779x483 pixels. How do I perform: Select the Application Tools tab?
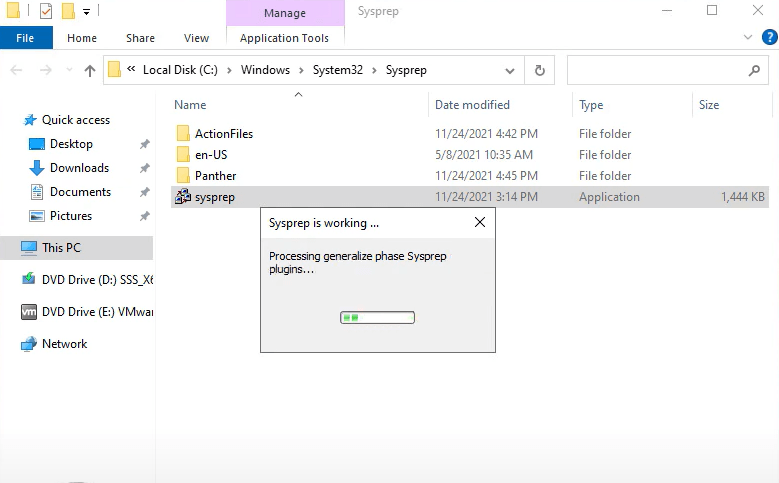284,38
